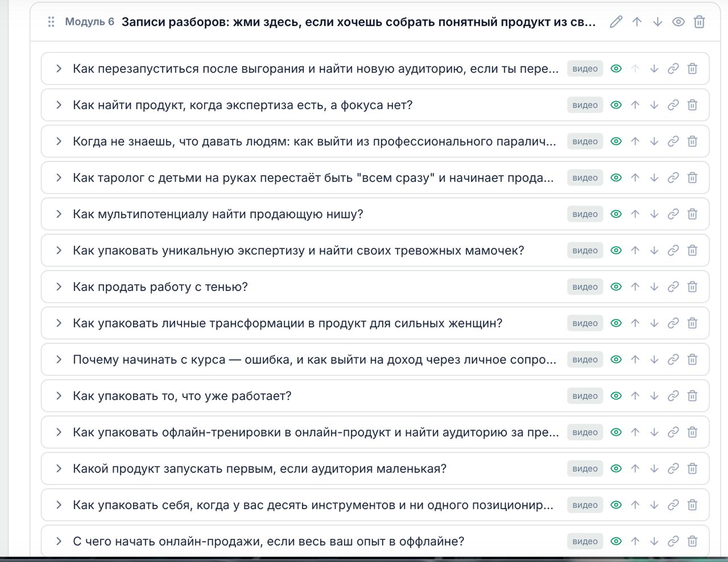Click the 'Модуль 6' label
Viewport: 728px width, 562px height.
point(89,22)
